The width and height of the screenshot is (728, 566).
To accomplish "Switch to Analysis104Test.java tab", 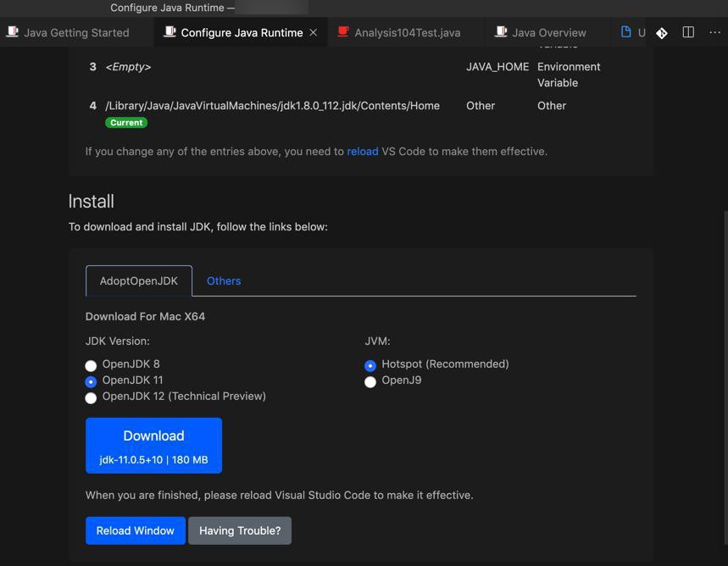I will pos(407,32).
